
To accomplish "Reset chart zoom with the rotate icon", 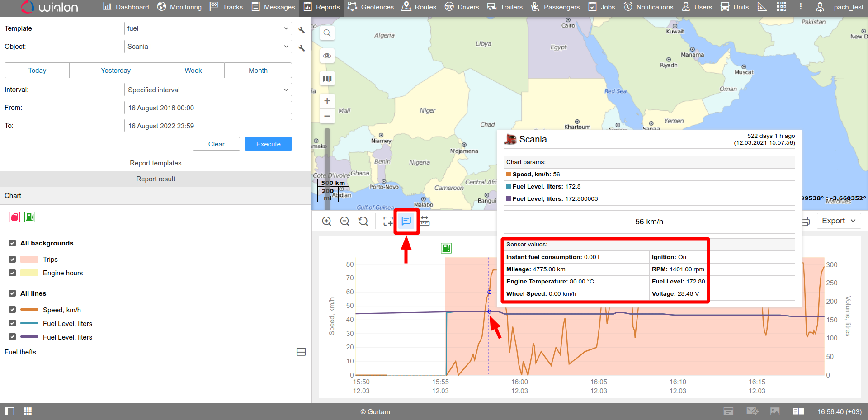I will click(x=363, y=221).
